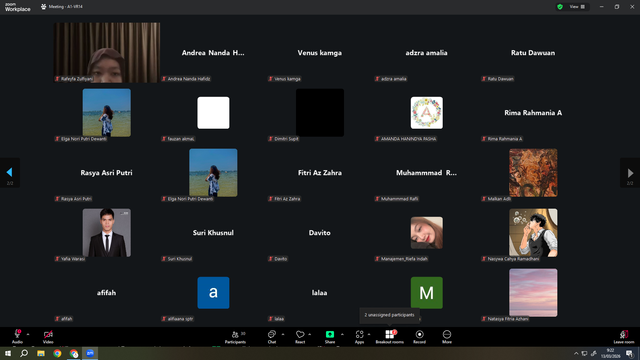
Task: Select AMANDA HANINDYA PASHA floral avatar
Action: [427, 113]
